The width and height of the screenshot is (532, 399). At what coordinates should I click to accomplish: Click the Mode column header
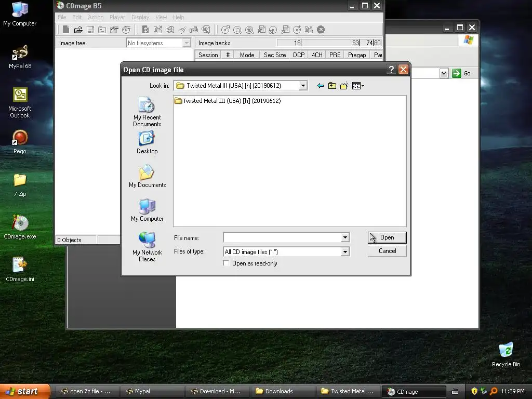(x=247, y=55)
